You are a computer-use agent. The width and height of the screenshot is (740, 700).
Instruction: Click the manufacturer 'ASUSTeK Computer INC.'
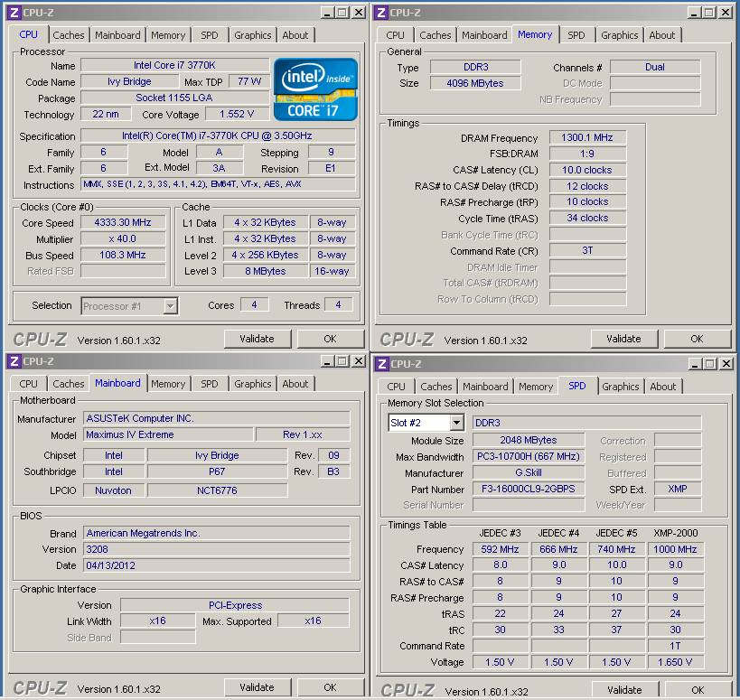(x=217, y=418)
